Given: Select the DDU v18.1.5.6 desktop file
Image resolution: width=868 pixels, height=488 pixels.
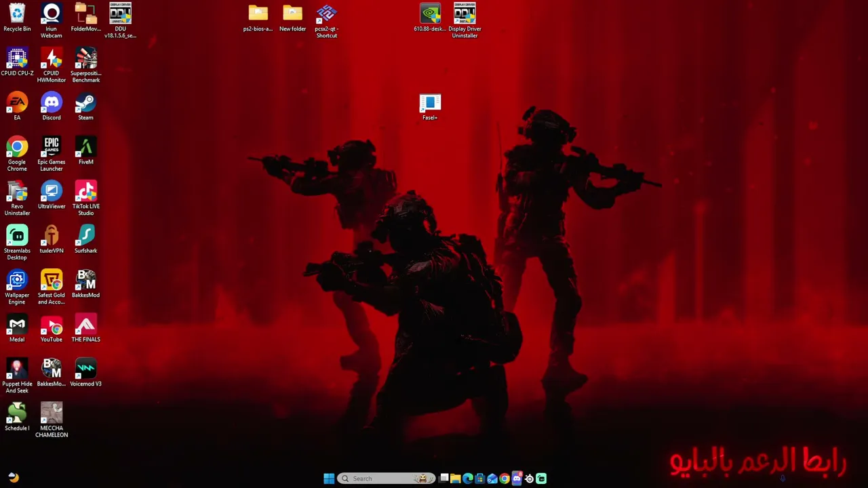Looking at the screenshot, I should 120,21.
